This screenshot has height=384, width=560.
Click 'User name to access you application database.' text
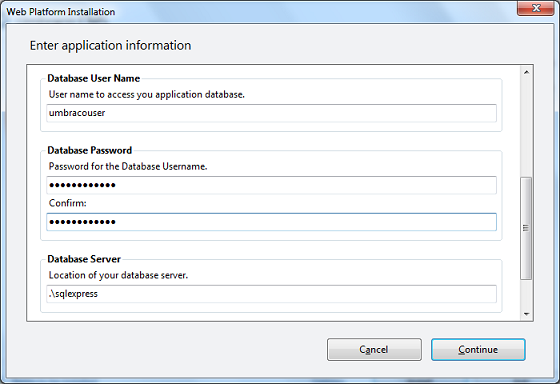(x=146, y=95)
